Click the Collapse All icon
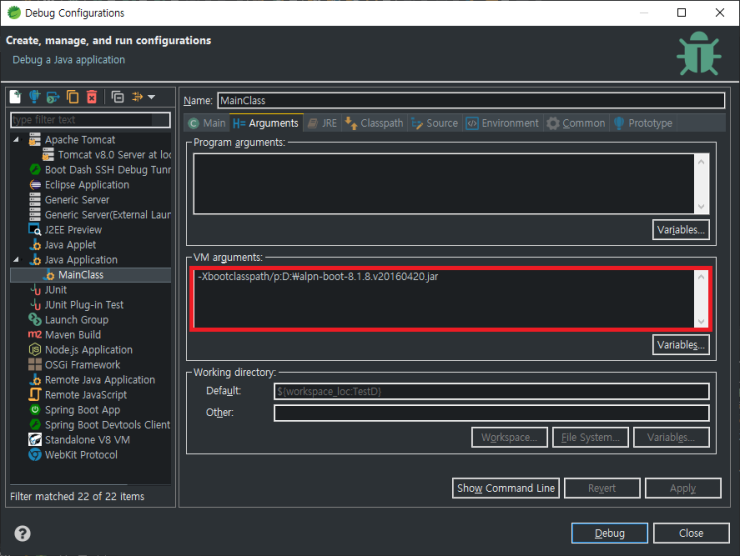The width and height of the screenshot is (740, 556). pos(117,97)
